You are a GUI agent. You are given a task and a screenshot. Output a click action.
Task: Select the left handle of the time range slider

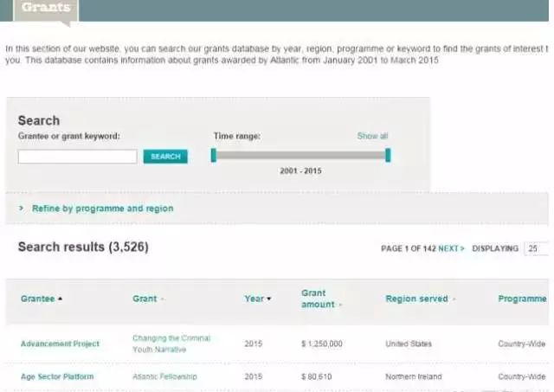click(214, 156)
